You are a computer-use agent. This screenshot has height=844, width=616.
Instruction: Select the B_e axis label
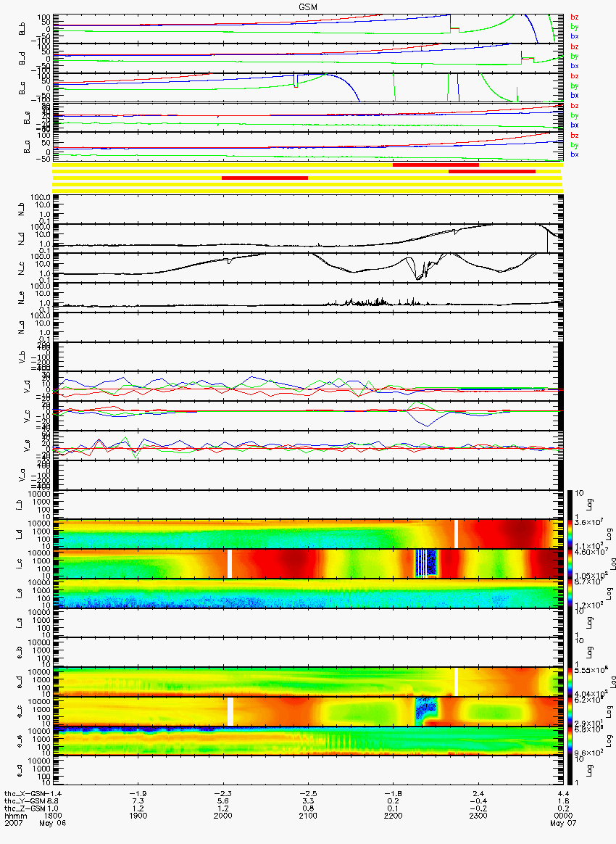28,117
